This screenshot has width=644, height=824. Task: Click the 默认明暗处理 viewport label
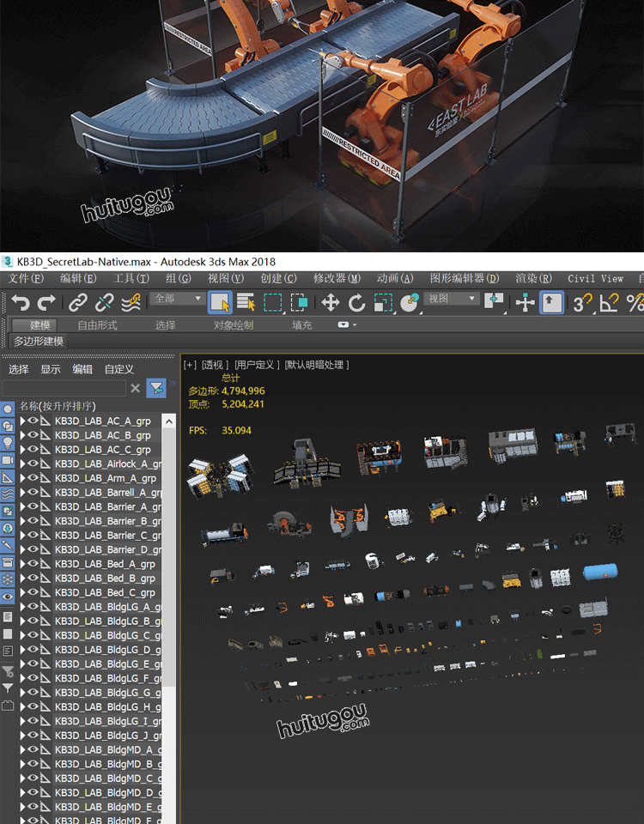coord(317,365)
